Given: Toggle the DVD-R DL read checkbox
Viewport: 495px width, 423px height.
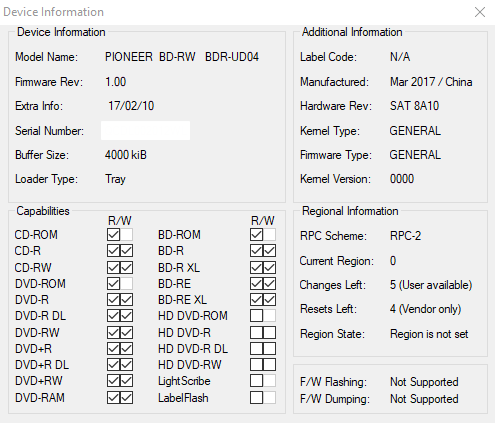Looking at the screenshot, I should (x=113, y=316).
